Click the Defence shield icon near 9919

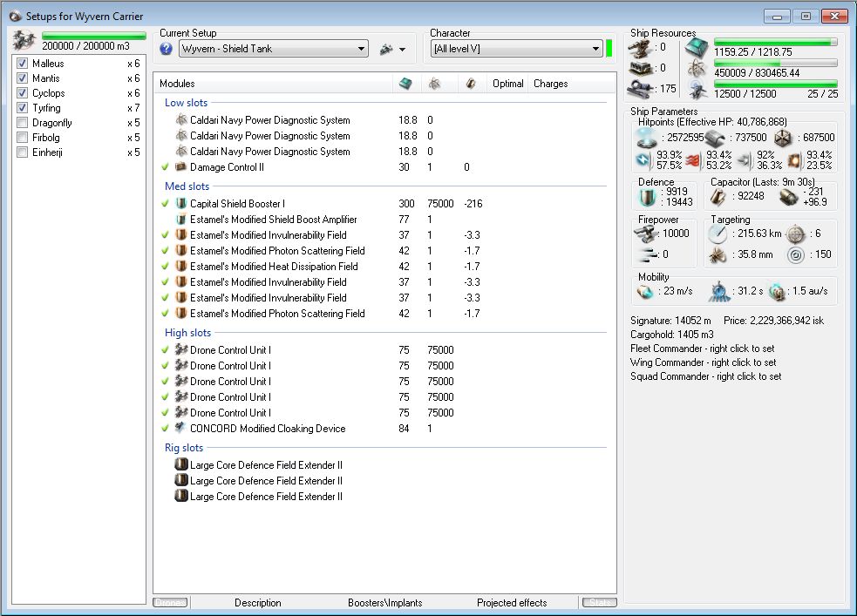[x=648, y=197]
